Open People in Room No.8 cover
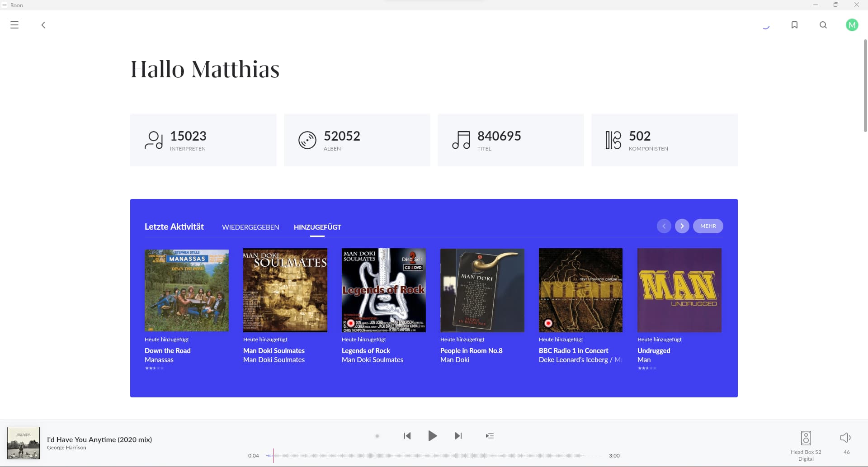This screenshot has height=467, width=868. (x=482, y=290)
